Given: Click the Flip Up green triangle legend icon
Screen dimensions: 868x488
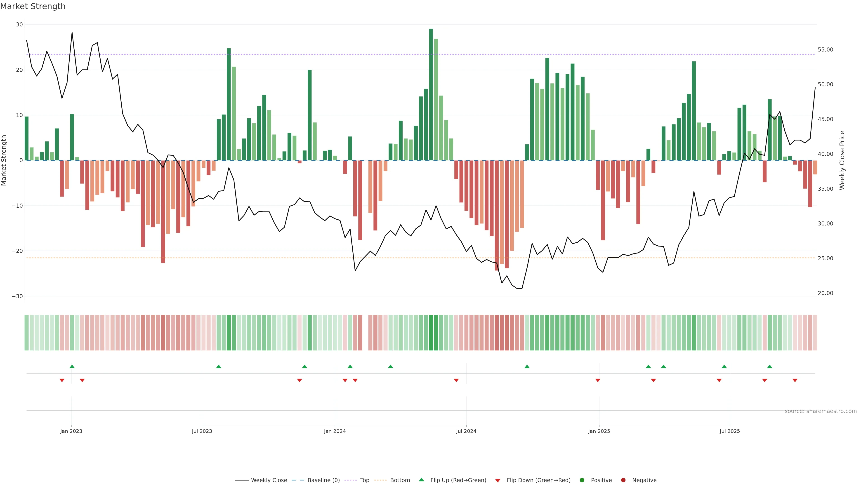Looking at the screenshot, I should pos(421,480).
